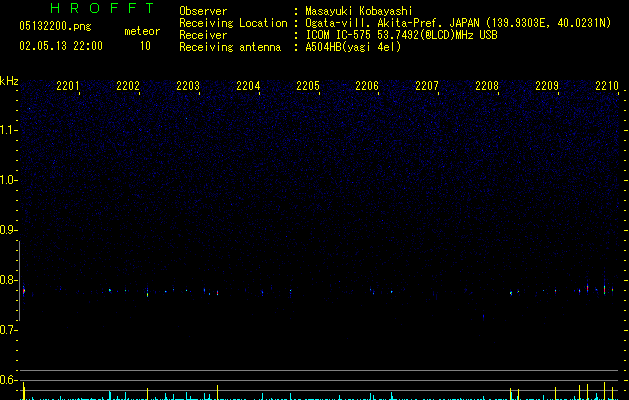The height and width of the screenshot is (400, 629).
Task: Click the Observer label
Action: 203,11
